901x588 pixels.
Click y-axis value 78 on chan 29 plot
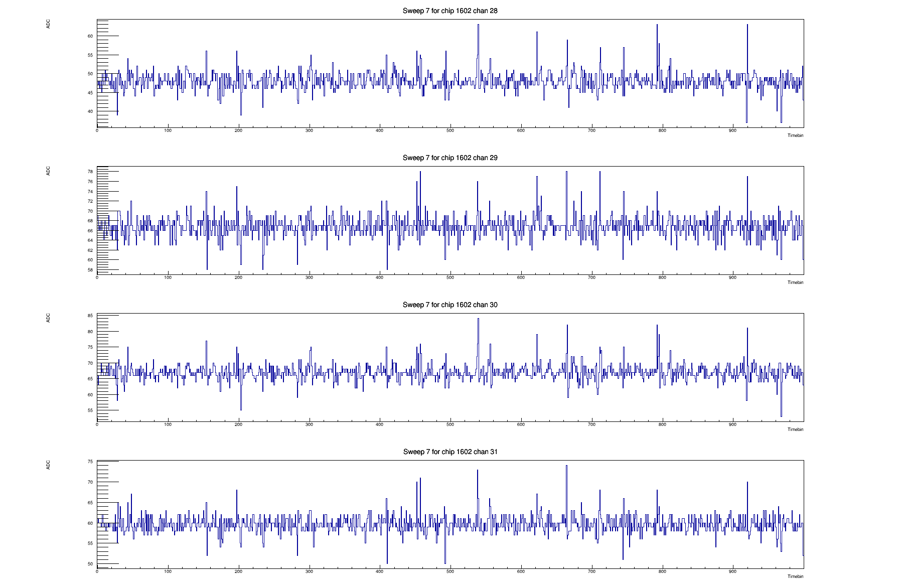90,172
